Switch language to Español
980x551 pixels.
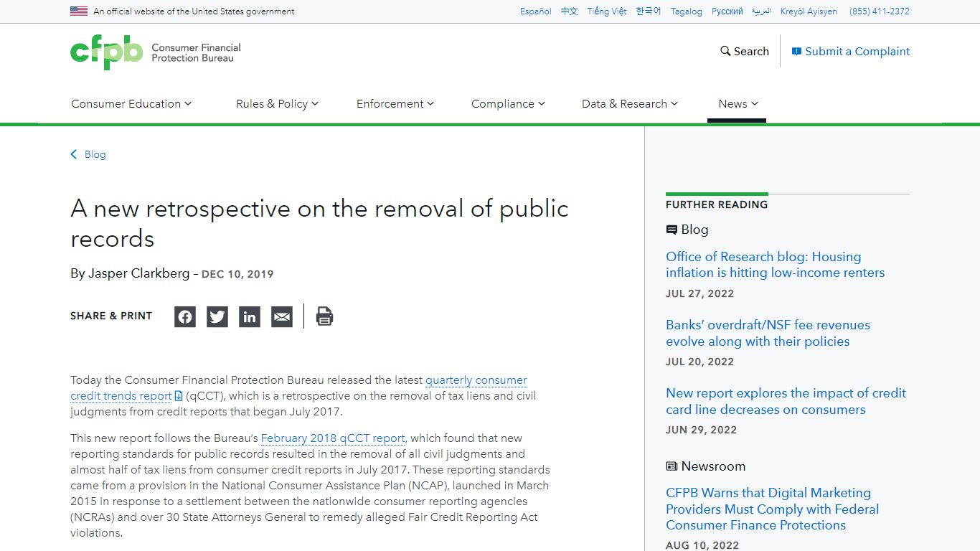coord(536,11)
